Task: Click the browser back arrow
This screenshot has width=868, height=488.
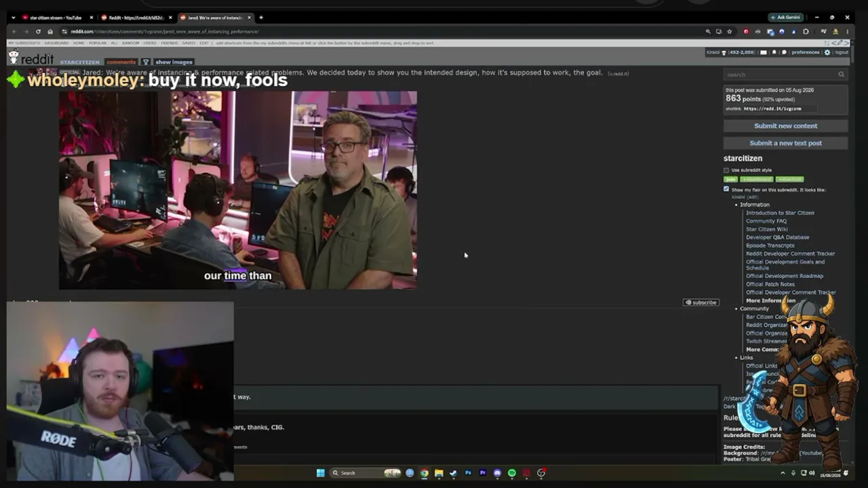Action: [14, 31]
